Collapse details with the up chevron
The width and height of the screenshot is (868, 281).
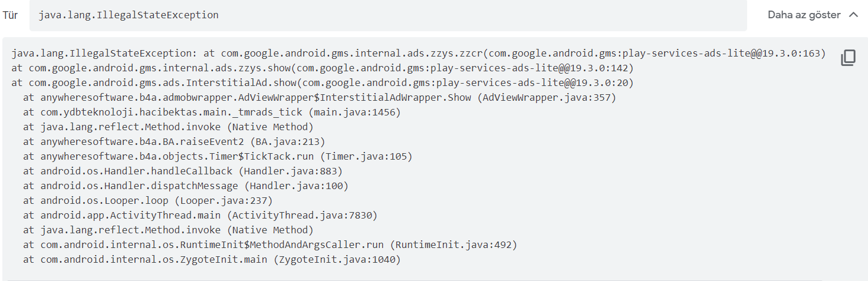(853, 15)
